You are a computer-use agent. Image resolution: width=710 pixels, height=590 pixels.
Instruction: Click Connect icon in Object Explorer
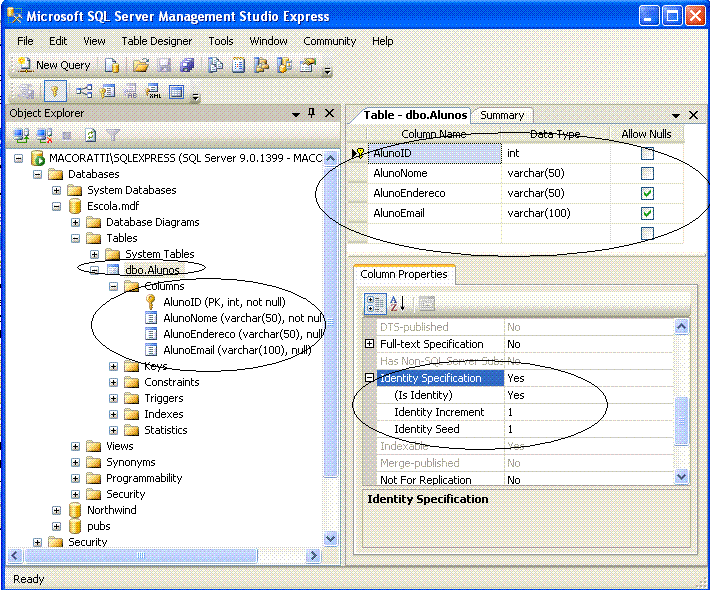(x=21, y=135)
